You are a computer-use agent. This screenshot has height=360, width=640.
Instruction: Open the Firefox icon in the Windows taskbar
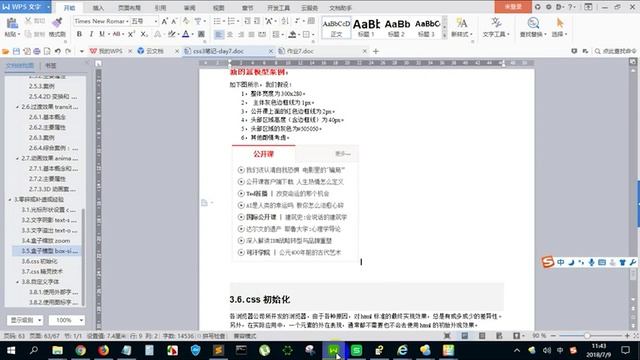[x=103, y=350]
